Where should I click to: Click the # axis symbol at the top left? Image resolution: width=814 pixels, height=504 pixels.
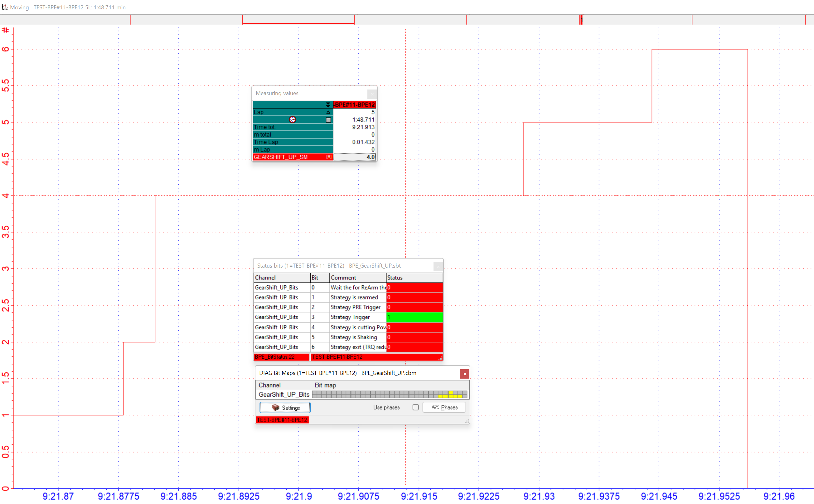pos(6,30)
